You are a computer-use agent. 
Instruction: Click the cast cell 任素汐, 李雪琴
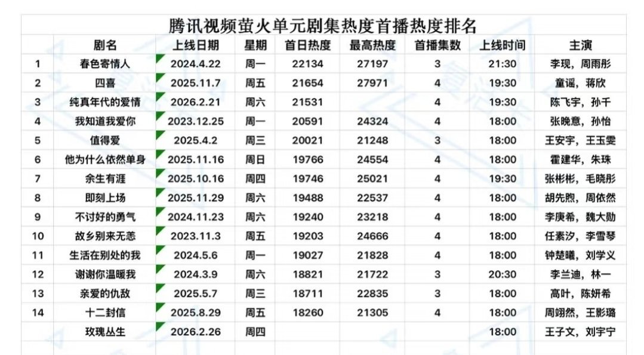coord(580,236)
